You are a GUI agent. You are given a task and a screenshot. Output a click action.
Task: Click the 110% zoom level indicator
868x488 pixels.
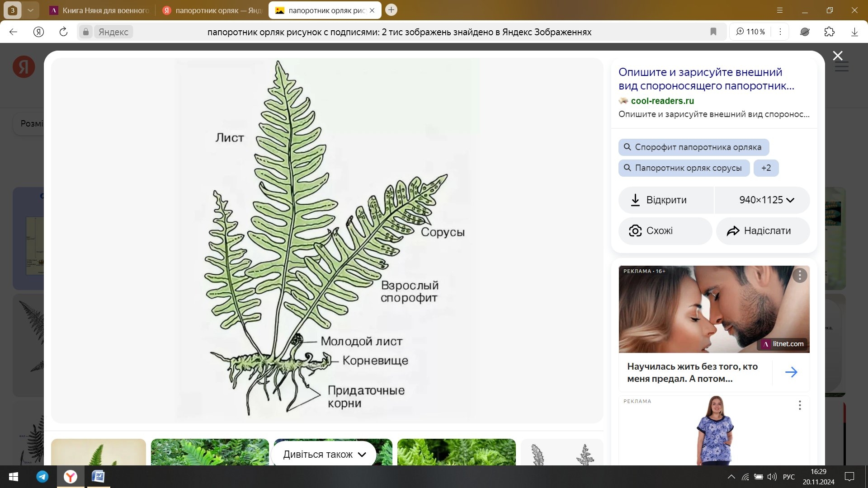click(x=750, y=32)
